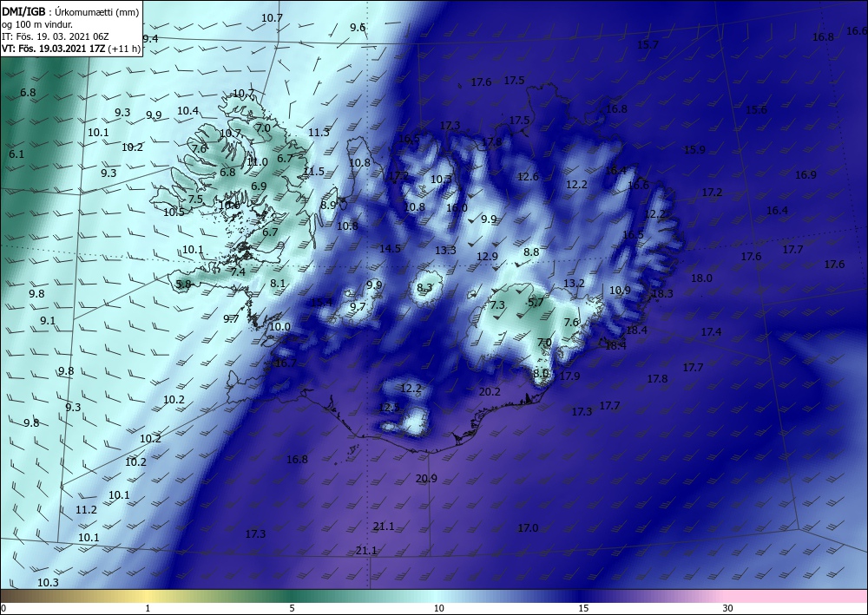Image resolution: width=868 pixels, height=615 pixels.
Task: Click the 17.0 value in the southern ocean
Action: point(528,528)
